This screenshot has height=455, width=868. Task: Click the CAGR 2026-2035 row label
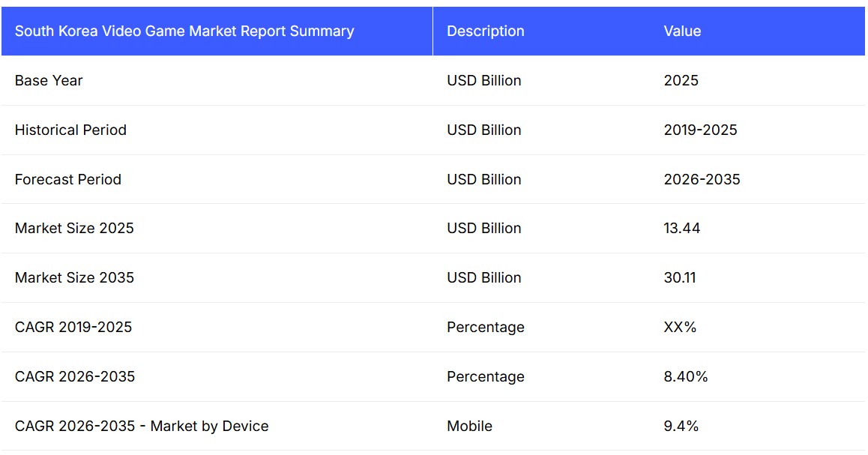point(75,377)
